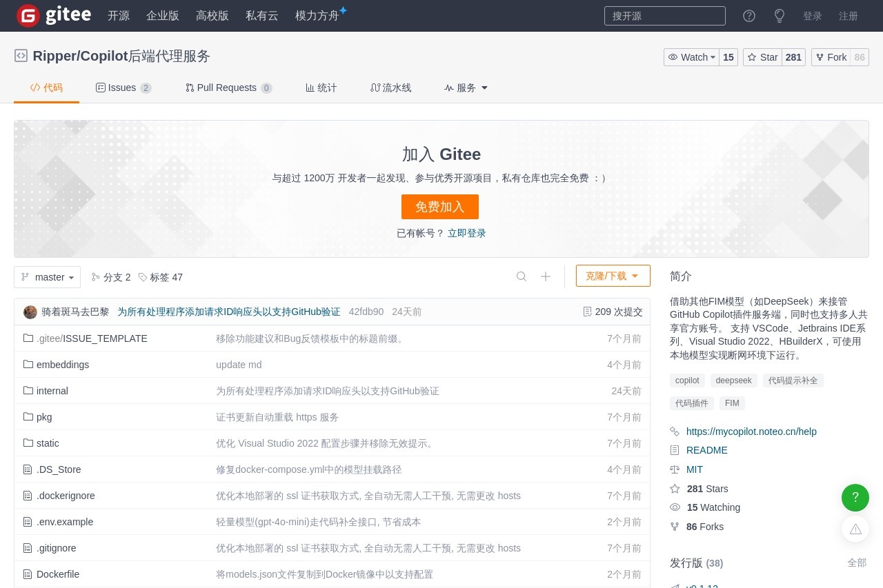Click the star count 281

click(x=793, y=57)
